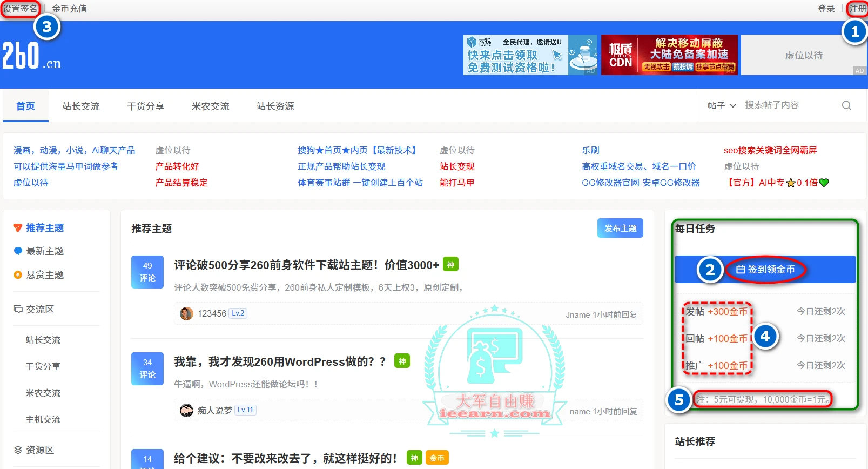The width and height of the screenshot is (868, 469).
Task: Open post 评论破500分享260前身软件下载站主题
Action: (x=306, y=265)
